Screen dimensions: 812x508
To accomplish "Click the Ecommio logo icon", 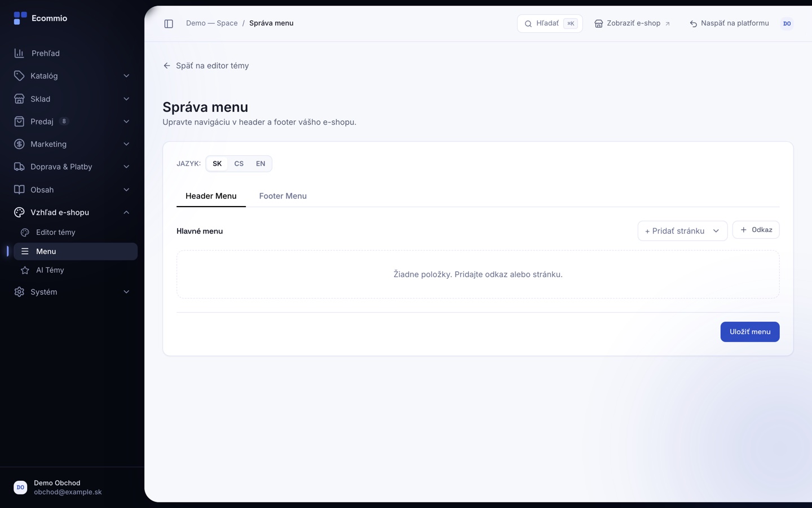I will coord(20,18).
